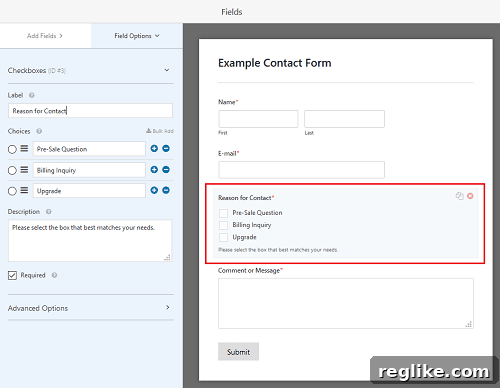Edit the Upgrade choice input
The width and height of the screenshot is (500, 388).
tap(89, 191)
